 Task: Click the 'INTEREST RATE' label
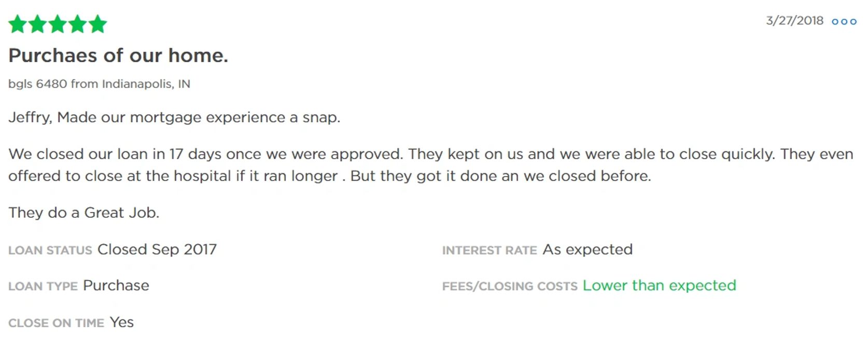click(489, 250)
